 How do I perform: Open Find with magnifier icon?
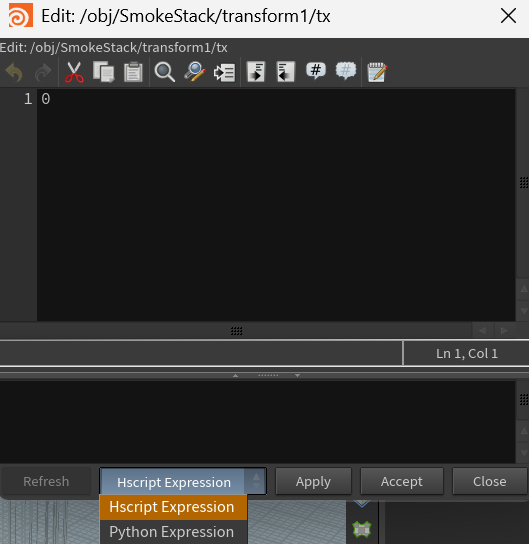click(164, 72)
